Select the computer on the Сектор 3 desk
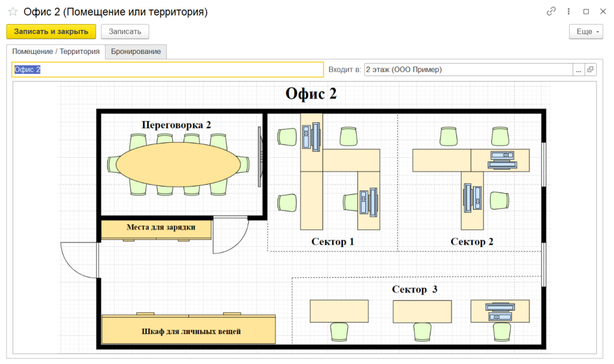 (x=499, y=311)
